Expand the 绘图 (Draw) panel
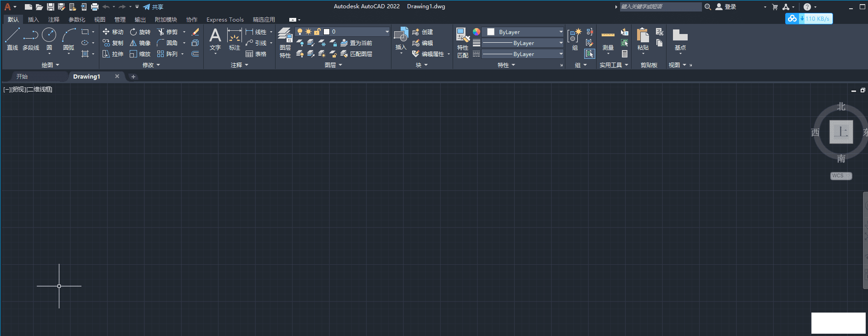 (51, 65)
